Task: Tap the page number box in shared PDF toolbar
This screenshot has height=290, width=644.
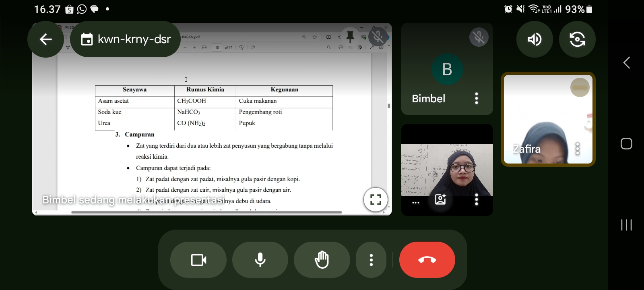Action: (217, 48)
